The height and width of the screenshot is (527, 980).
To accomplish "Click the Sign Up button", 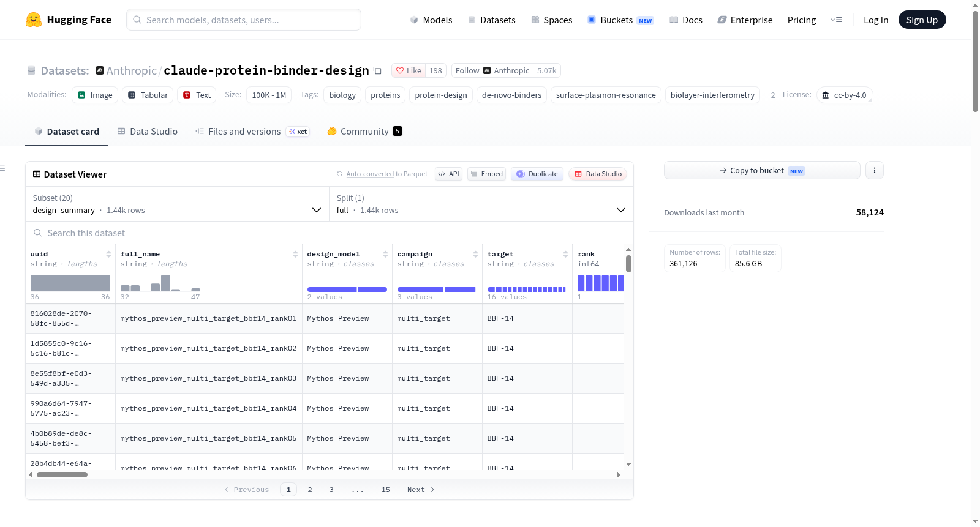I will (922, 20).
